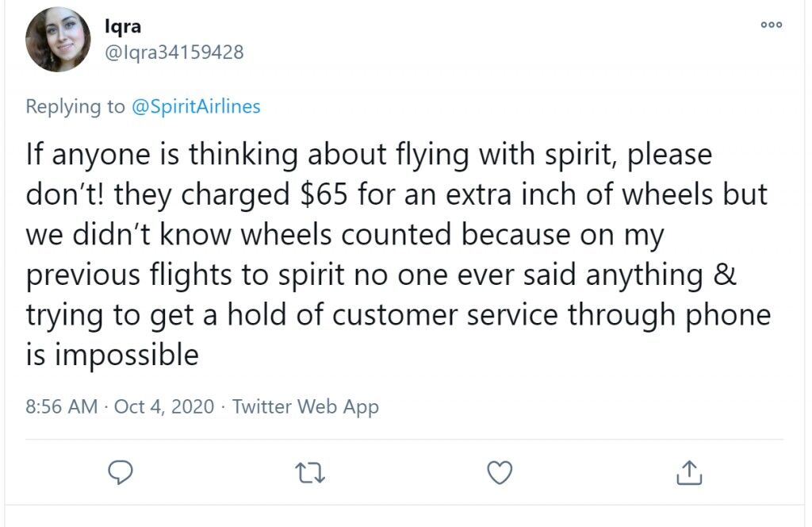This screenshot has width=812, height=527.
Task: Open the profile via display name Iqra
Action: click(123, 26)
